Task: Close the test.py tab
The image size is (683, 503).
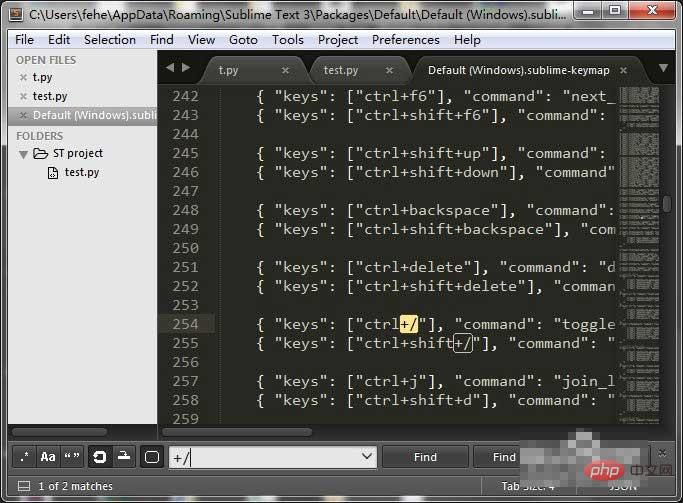Action: [390, 70]
